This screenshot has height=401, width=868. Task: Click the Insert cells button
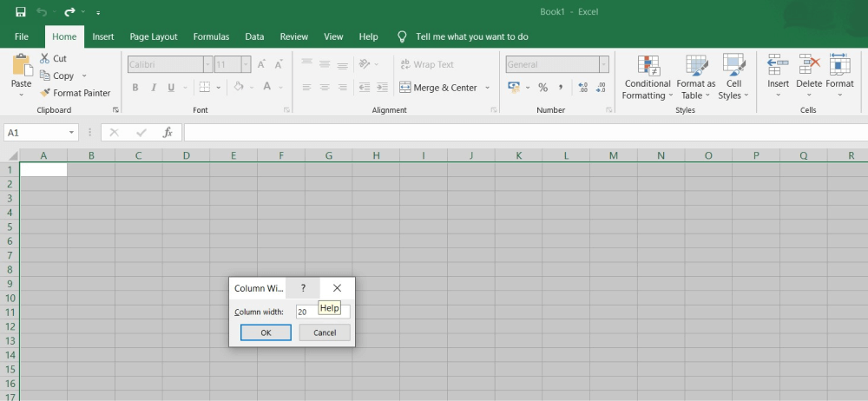[778, 76]
